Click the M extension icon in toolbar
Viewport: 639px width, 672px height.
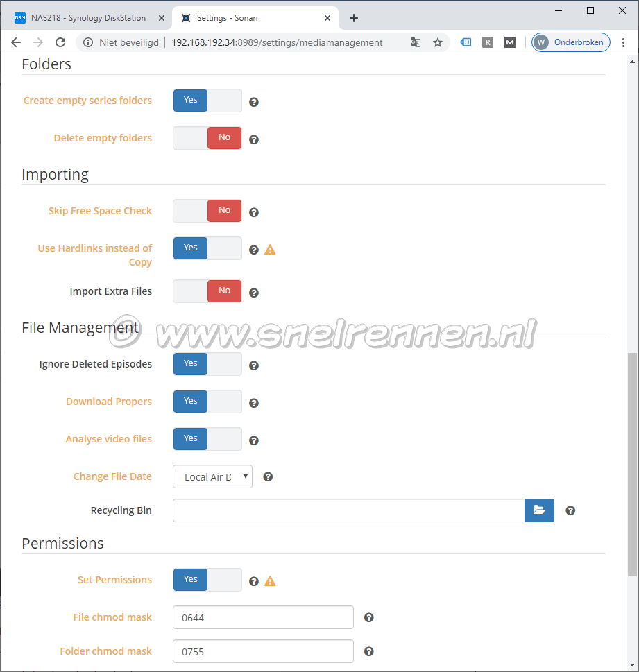[510, 42]
